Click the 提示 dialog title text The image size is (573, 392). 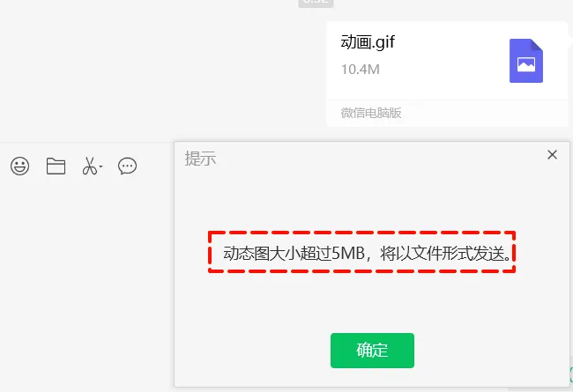(200, 159)
